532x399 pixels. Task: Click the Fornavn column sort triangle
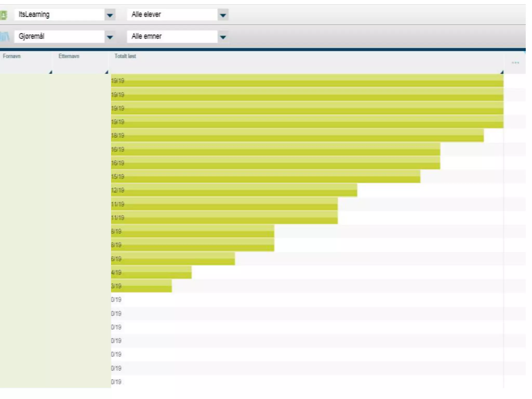tap(50, 72)
